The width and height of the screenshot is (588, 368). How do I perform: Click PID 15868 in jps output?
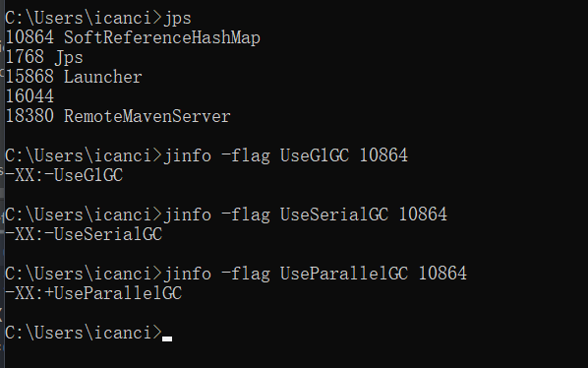29,78
